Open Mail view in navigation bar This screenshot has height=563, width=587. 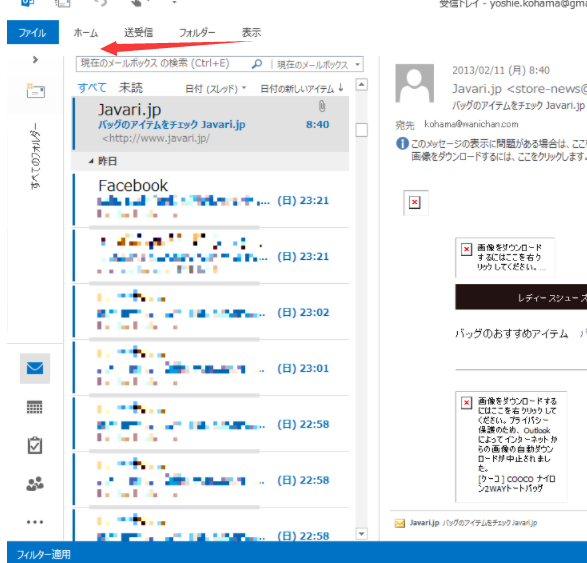pyautogui.click(x=35, y=368)
